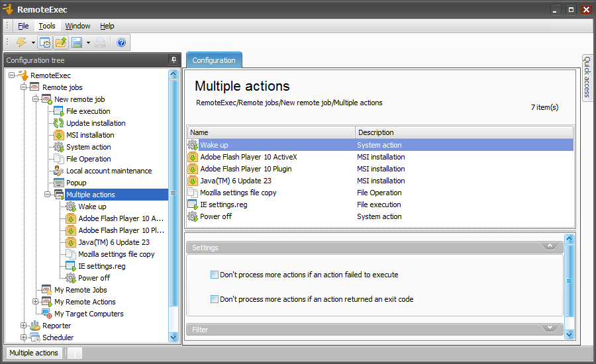The height and width of the screenshot is (364, 596).
Task: Select Mozilla settings file copy list row
Action: [x=380, y=193]
